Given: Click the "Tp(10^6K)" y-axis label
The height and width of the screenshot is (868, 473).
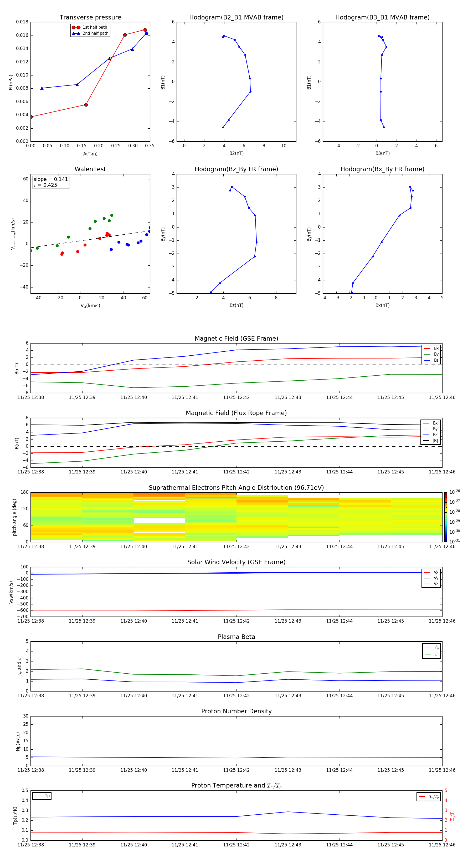Looking at the screenshot, I should [x=15, y=815].
